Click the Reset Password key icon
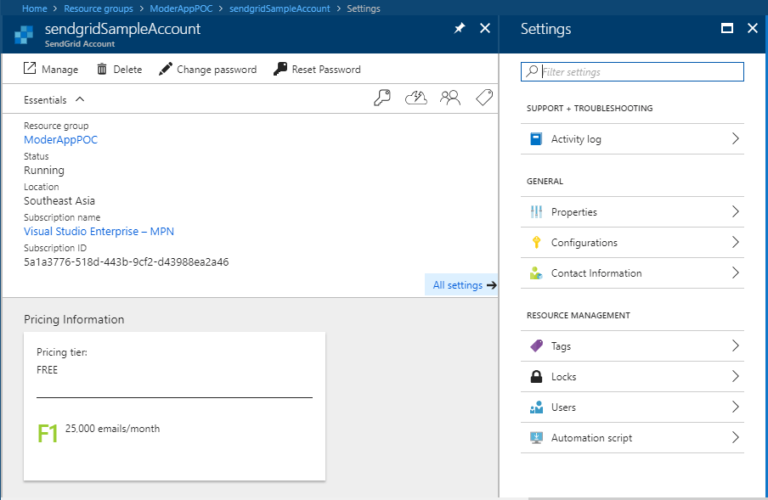Viewport: 768px width, 500px height. pyautogui.click(x=280, y=69)
